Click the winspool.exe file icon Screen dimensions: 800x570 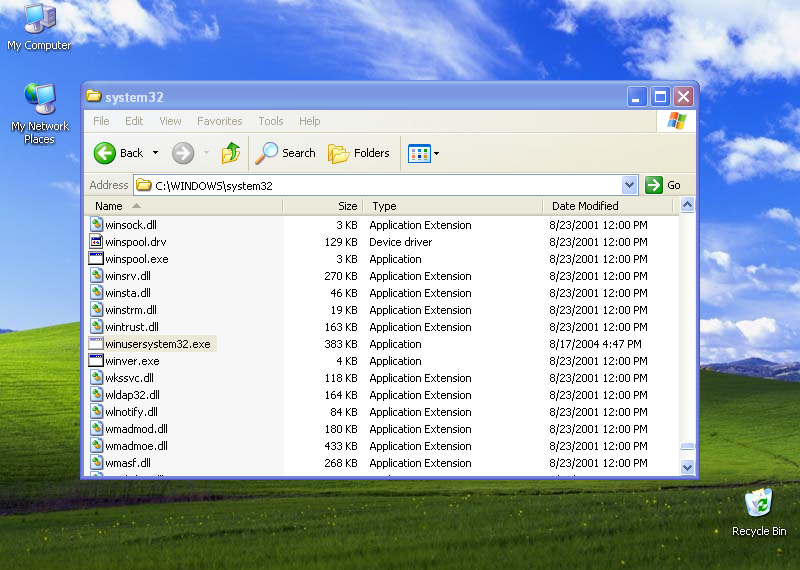(x=96, y=258)
